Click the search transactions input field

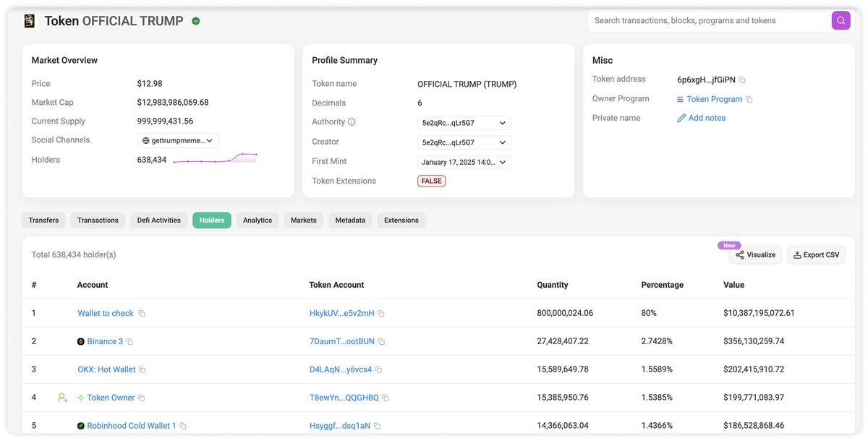tap(710, 20)
